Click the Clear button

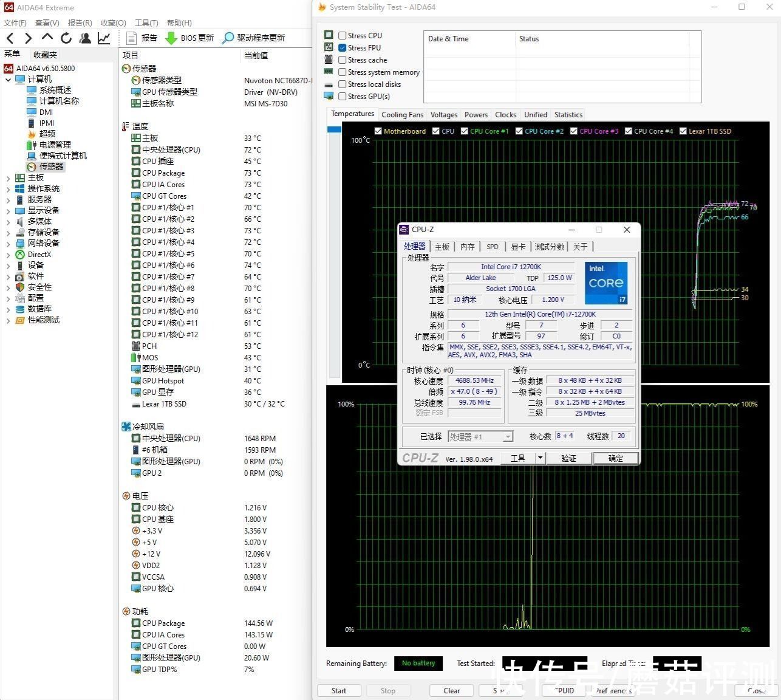451,691
